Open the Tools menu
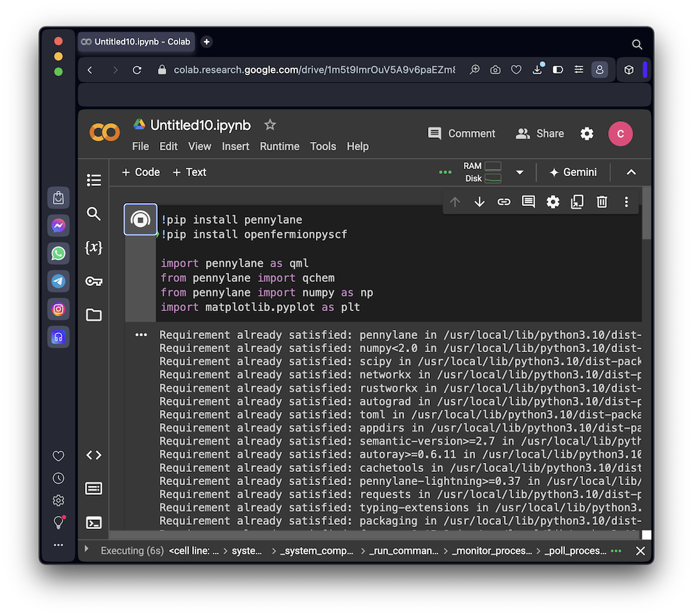Viewport: 693px width, 616px height. coord(323,147)
